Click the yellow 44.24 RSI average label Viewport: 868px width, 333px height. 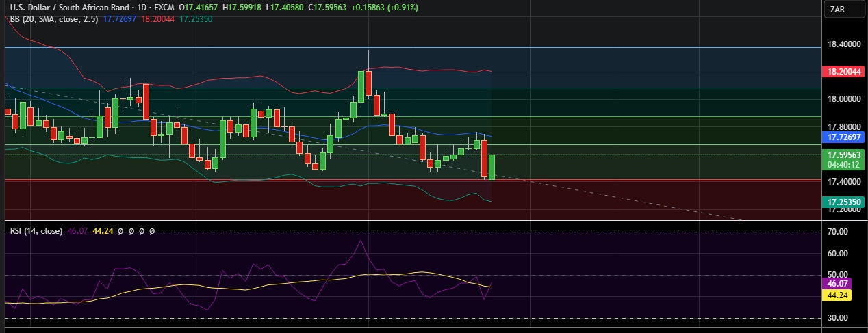coord(838,295)
